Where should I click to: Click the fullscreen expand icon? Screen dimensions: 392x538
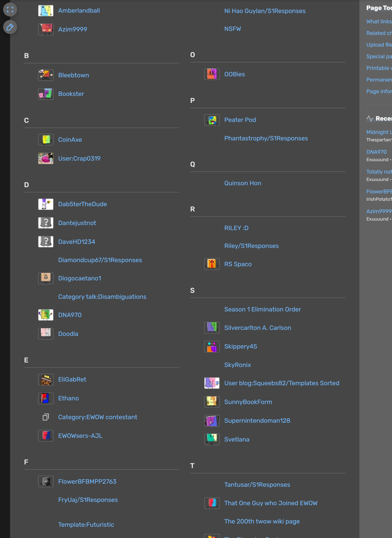(x=10, y=10)
